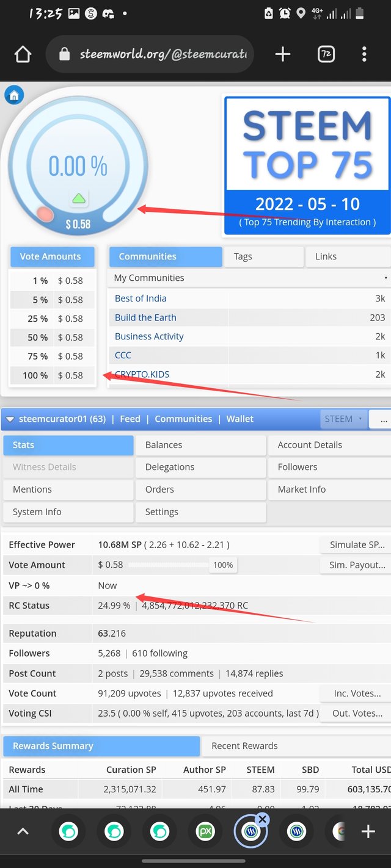
Task: Click the blue SteemWorld home icon
Action: tap(13, 95)
